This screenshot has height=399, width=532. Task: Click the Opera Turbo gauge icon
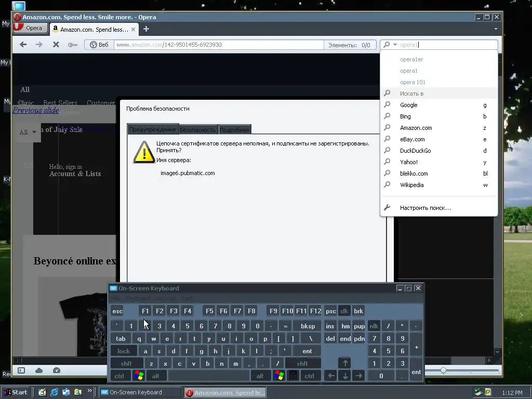57,370
